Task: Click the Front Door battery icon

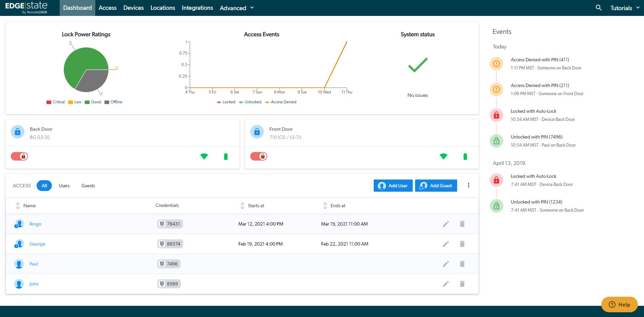Action: (465, 156)
